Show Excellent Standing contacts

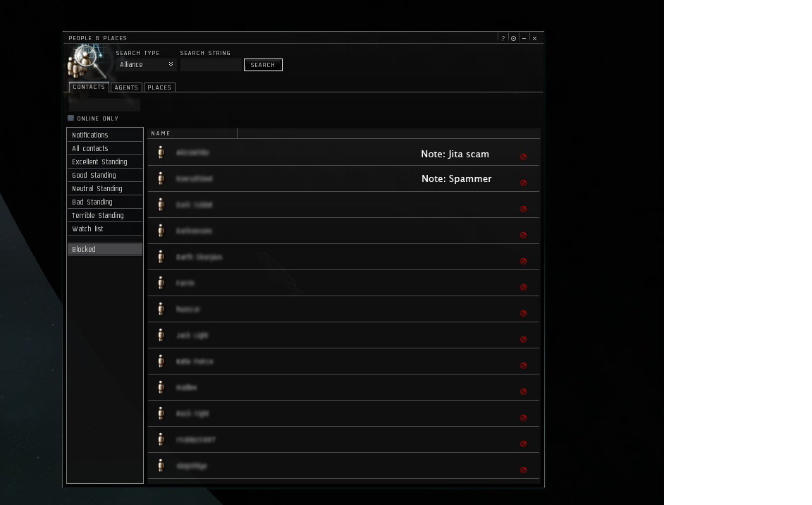coord(105,162)
